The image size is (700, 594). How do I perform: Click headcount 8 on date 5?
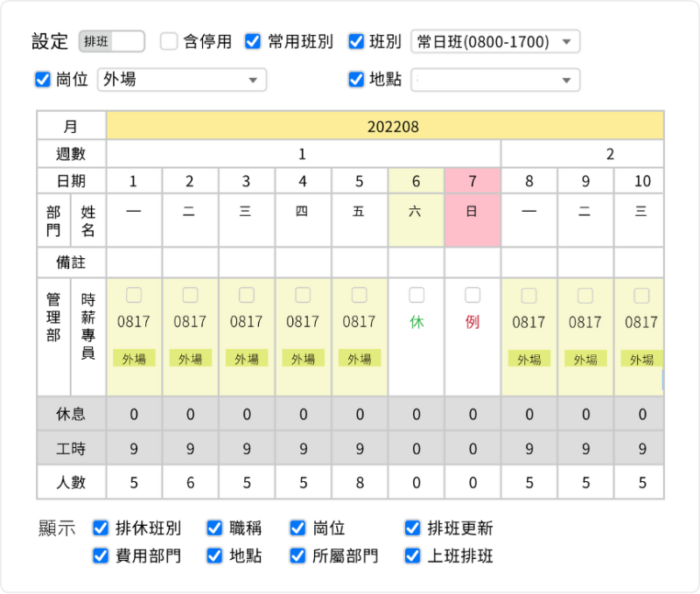pos(360,482)
